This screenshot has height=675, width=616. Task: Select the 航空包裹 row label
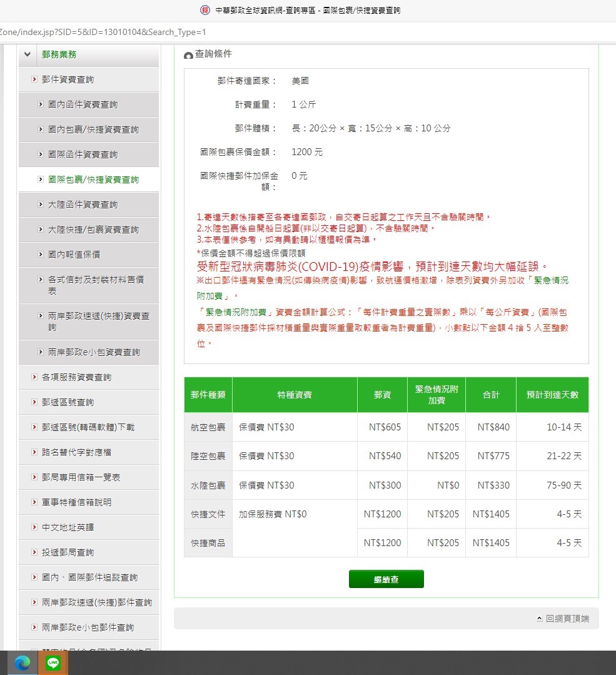click(x=208, y=427)
